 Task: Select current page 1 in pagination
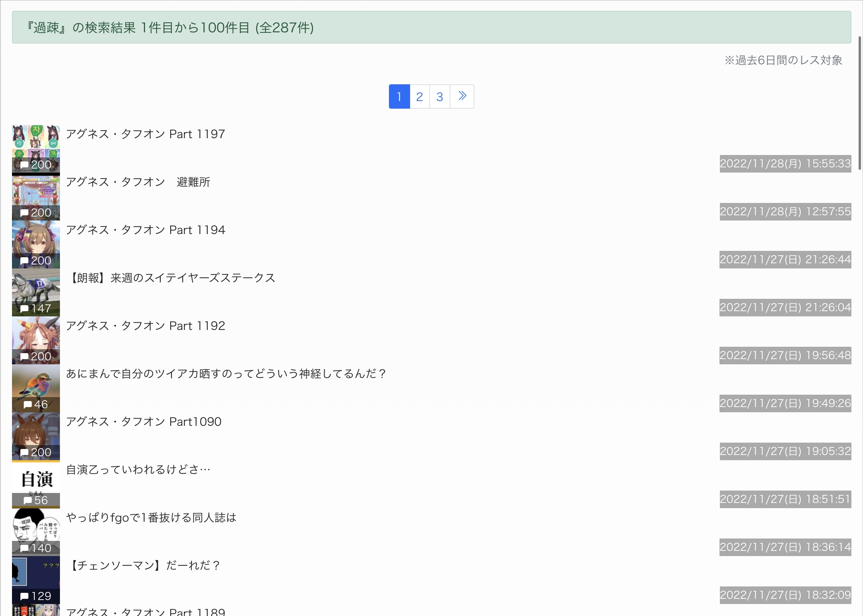point(399,96)
